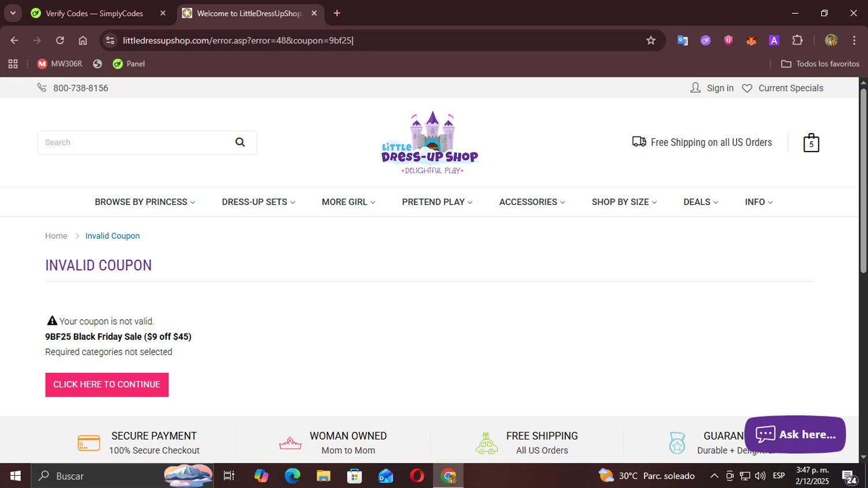Click the magnifier search button
Image resolution: width=868 pixels, height=488 pixels.
(x=240, y=142)
